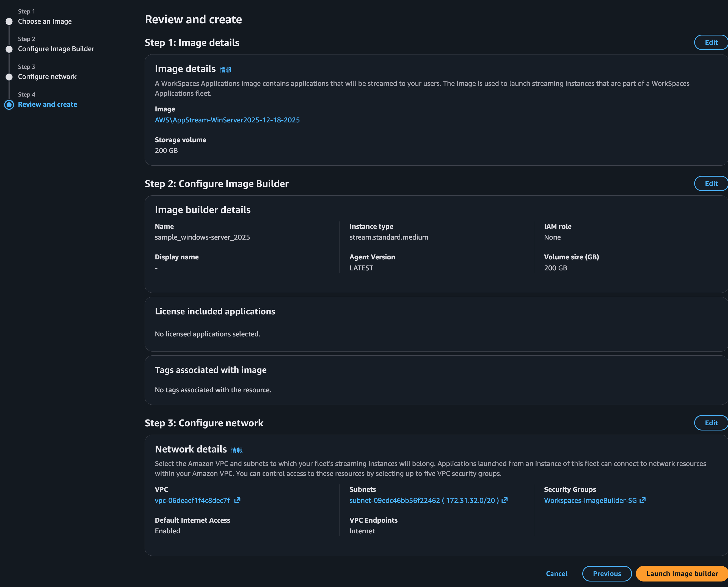Open AppStream-WinServer2025 image link

coord(227,120)
